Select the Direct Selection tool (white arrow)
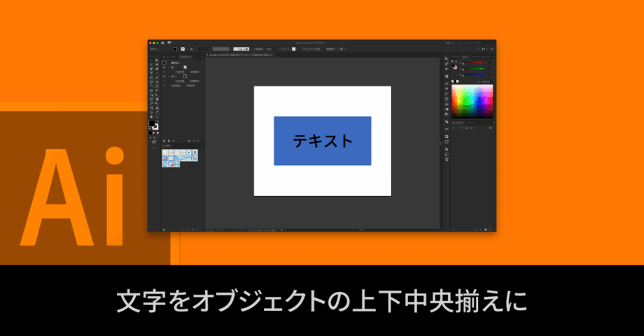Image resolution: width=644 pixels, height=336 pixels. point(157,60)
